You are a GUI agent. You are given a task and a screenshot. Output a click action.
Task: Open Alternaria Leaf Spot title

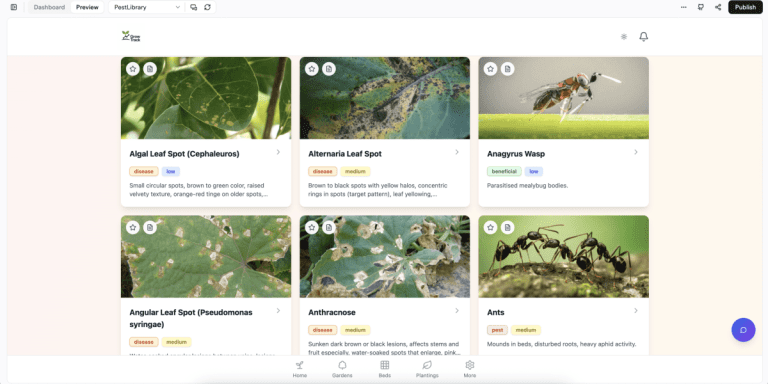(345, 154)
